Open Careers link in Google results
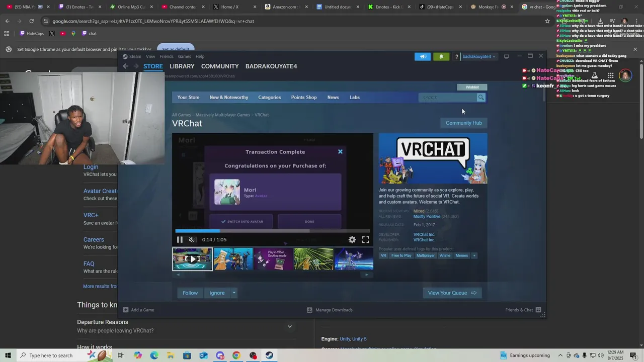Image resolution: width=644 pixels, height=362 pixels. [x=94, y=240]
